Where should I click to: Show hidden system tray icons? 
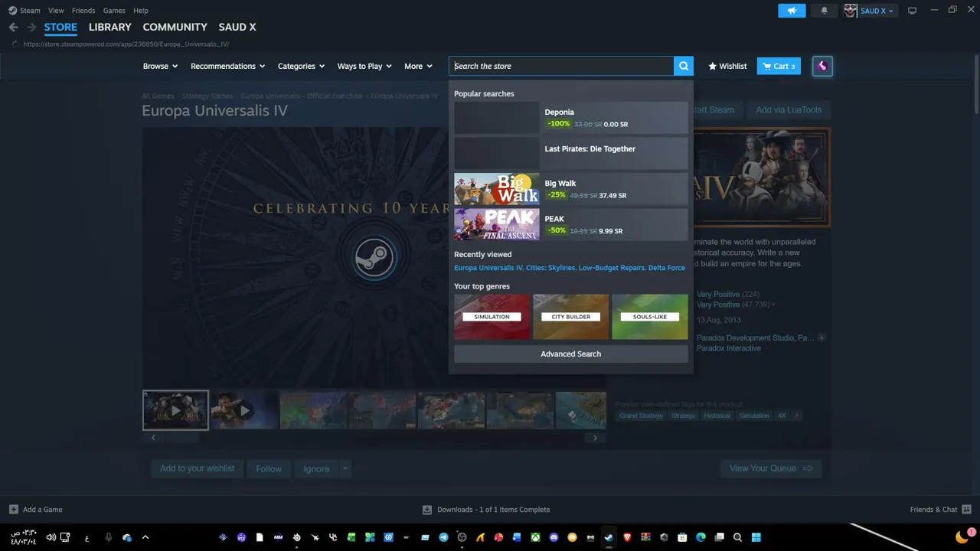[145, 537]
